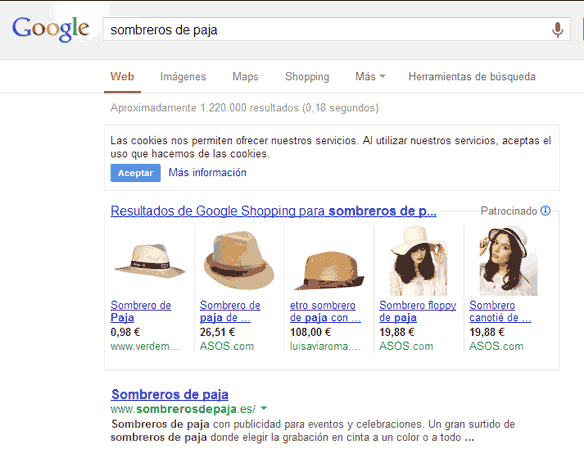584x463 pixels.
Task: Open Herramientas de búsqueda
Action: 472,77
